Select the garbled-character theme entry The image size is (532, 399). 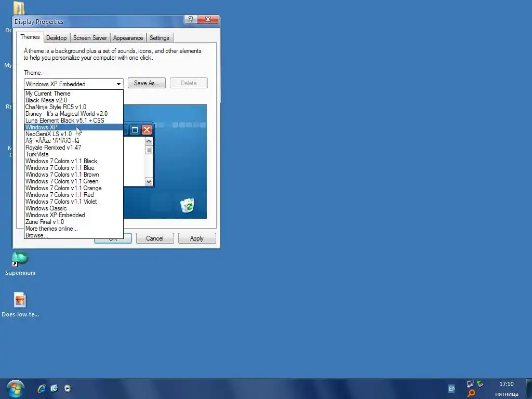74,141
